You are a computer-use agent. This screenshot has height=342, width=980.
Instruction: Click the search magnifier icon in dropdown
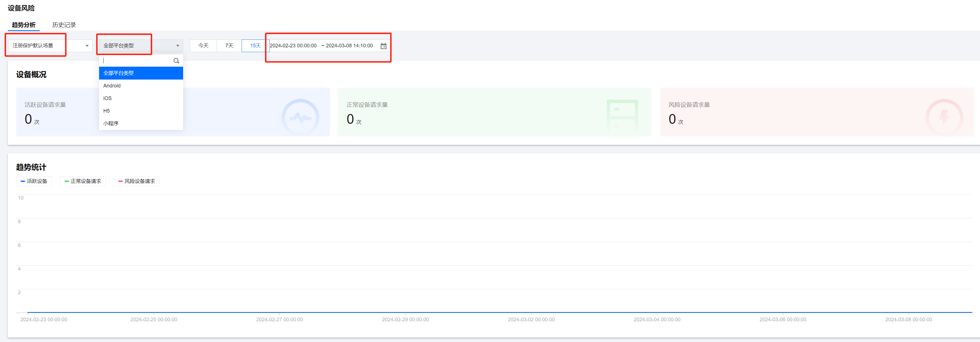click(176, 61)
